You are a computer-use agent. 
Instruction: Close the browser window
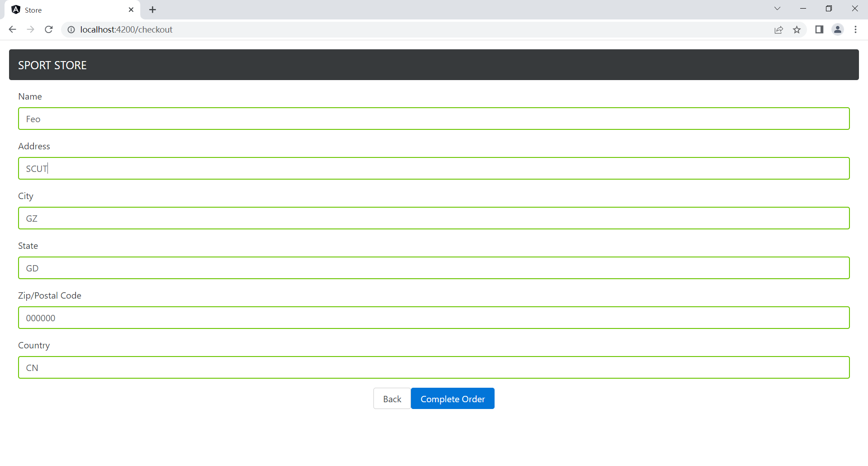(854, 9)
